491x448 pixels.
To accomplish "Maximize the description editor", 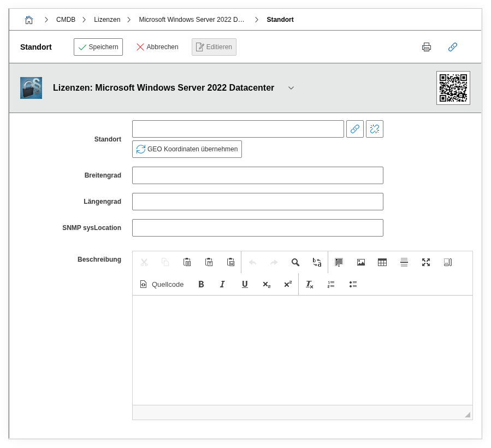I will pyautogui.click(x=426, y=262).
